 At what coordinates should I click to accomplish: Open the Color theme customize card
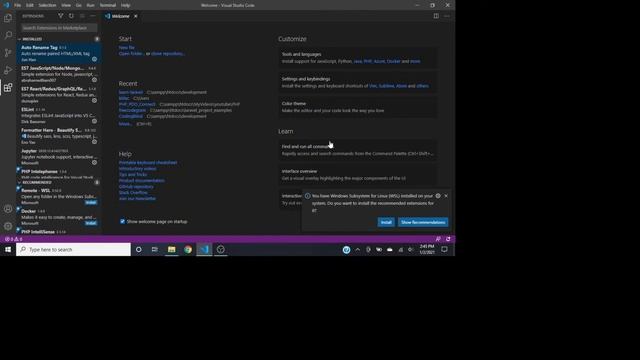coord(357,107)
